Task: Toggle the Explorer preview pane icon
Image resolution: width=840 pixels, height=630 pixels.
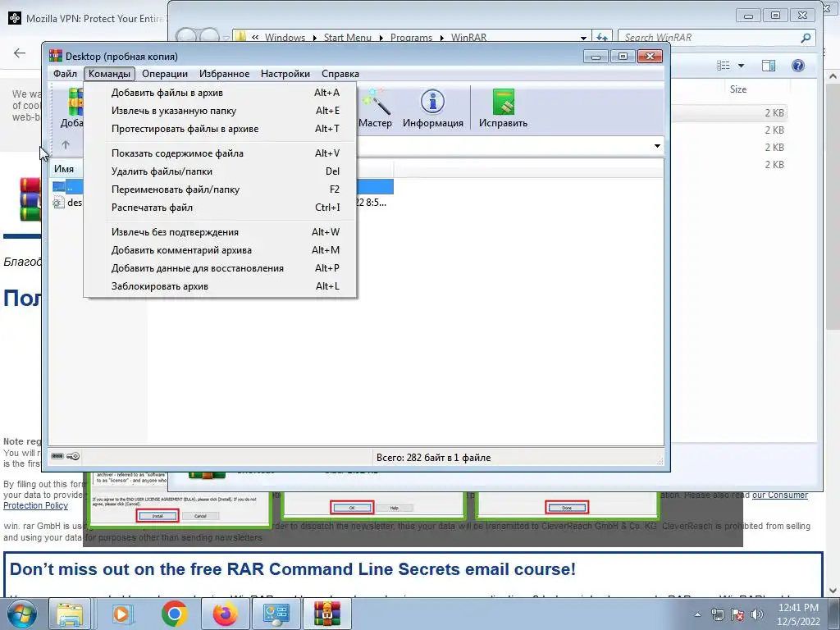Action: 769,66
